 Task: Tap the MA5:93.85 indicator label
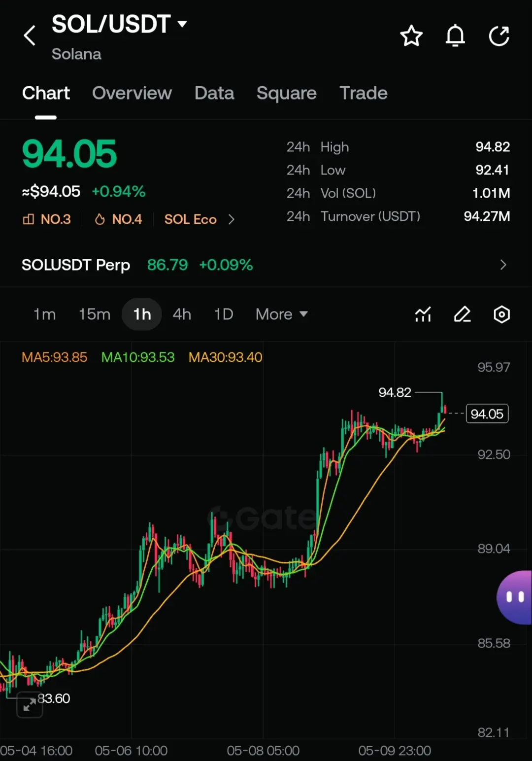[55, 357]
